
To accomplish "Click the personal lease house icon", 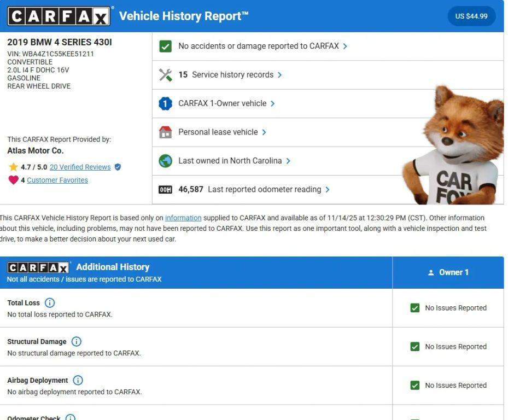I will coord(164,132).
